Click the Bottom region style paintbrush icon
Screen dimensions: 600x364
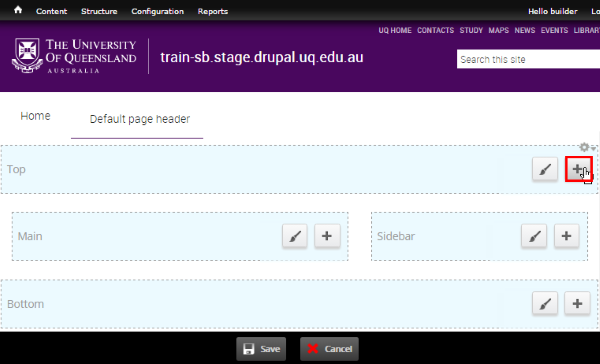click(x=545, y=304)
